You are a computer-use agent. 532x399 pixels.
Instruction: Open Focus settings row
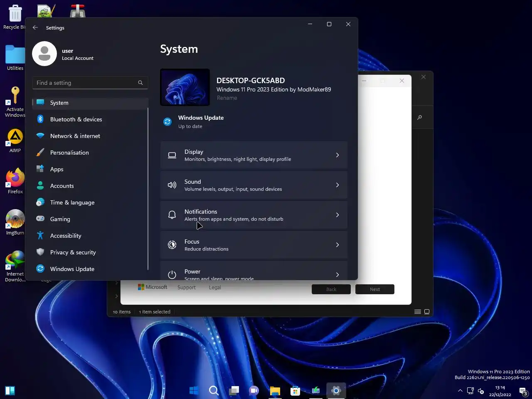pyautogui.click(x=254, y=245)
